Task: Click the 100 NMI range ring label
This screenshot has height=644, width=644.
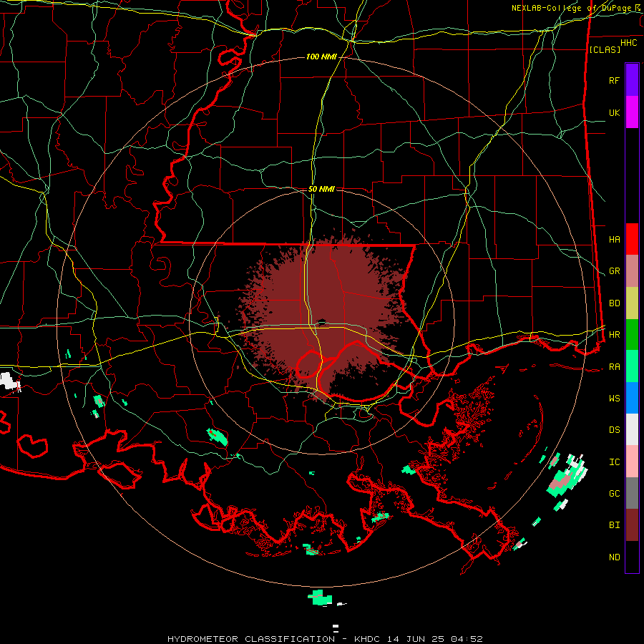Action: click(321, 57)
